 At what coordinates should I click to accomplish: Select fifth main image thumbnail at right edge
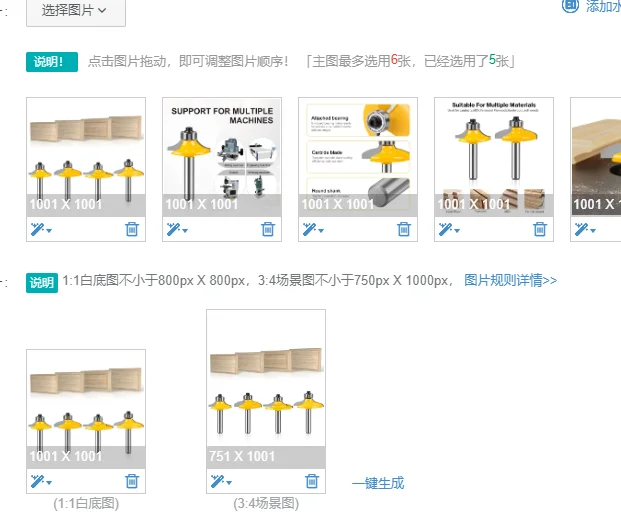pyautogui.click(x=596, y=157)
